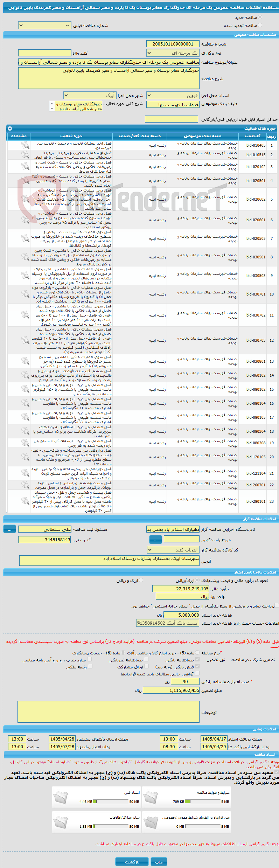Click the کلید واژه input field
This screenshot has width=279, height=868.
coord(45,53)
